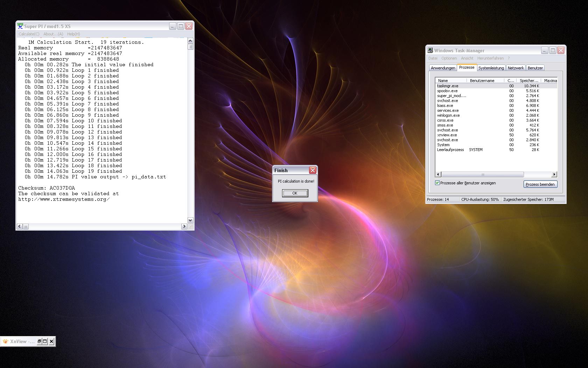Switch to the Benutzer tab
Viewport: 588px width, 368px height.
coord(535,68)
